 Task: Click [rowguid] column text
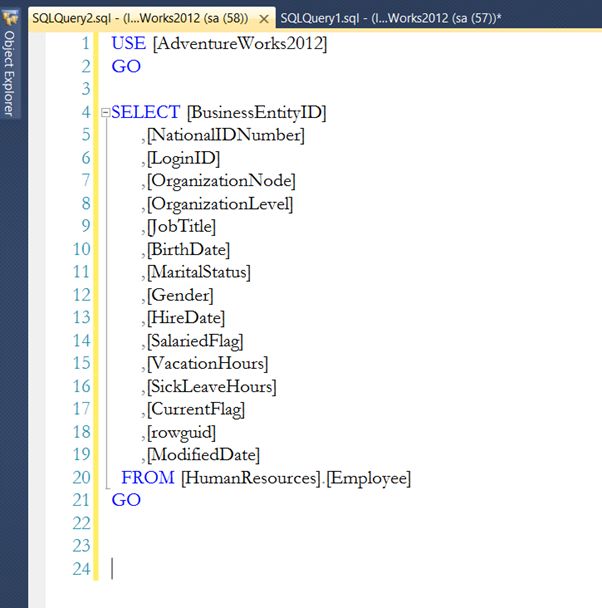(x=181, y=432)
